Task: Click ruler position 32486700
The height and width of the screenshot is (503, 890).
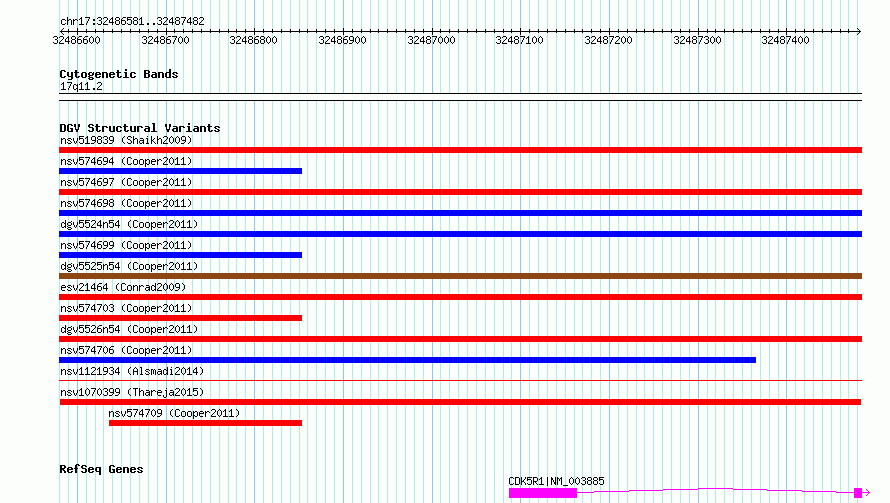Action: pos(165,40)
